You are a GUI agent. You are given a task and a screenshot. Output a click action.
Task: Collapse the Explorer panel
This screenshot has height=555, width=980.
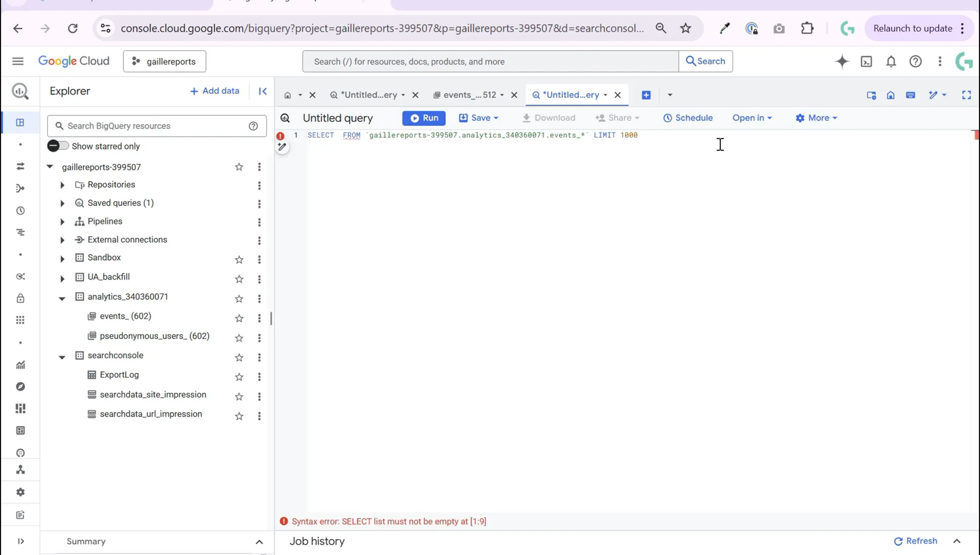(262, 91)
